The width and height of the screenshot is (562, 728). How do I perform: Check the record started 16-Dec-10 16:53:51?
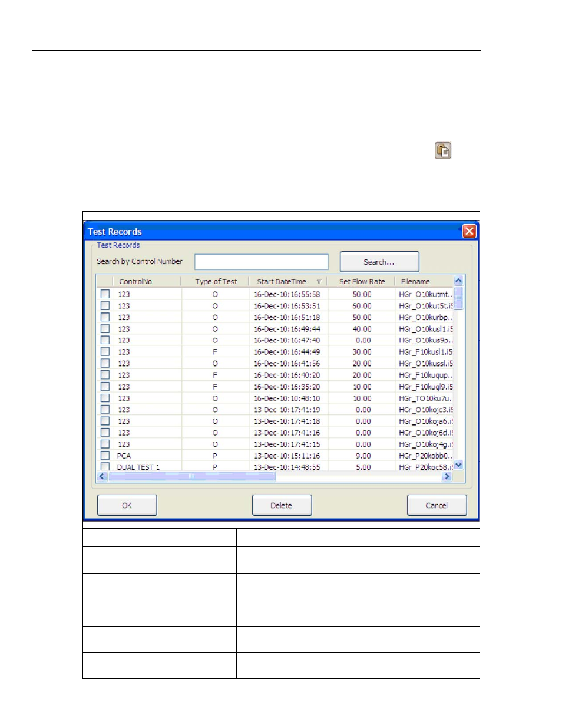tap(105, 305)
